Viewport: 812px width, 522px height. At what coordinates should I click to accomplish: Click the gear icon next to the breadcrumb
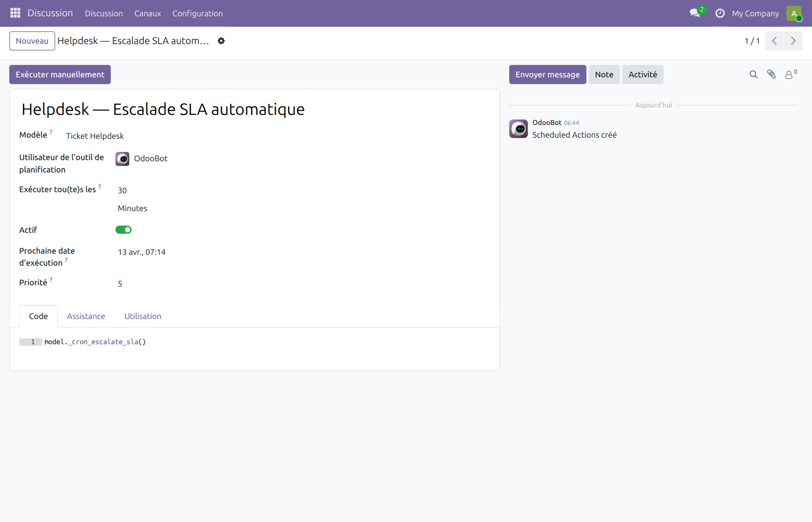pyautogui.click(x=221, y=41)
